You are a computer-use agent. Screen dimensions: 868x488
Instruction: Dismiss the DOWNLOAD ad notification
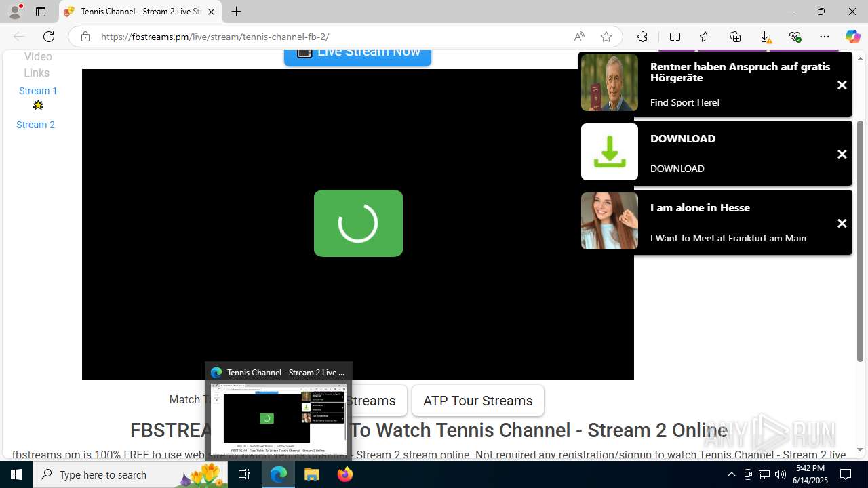click(842, 155)
